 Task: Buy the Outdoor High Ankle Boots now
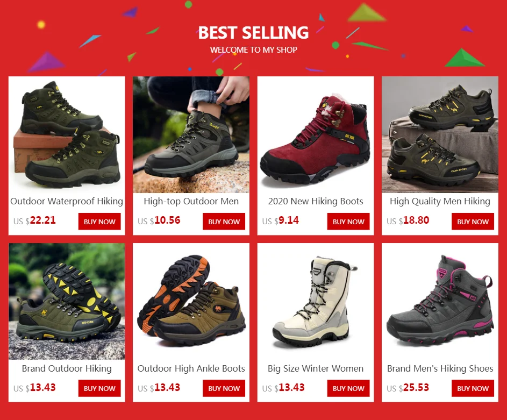tap(224, 388)
